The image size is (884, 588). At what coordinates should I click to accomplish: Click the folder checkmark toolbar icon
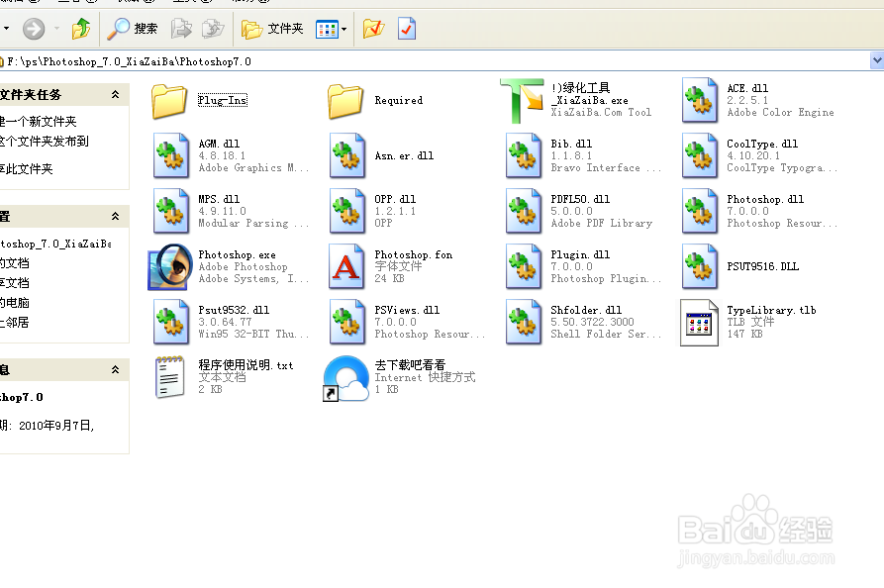point(374,28)
